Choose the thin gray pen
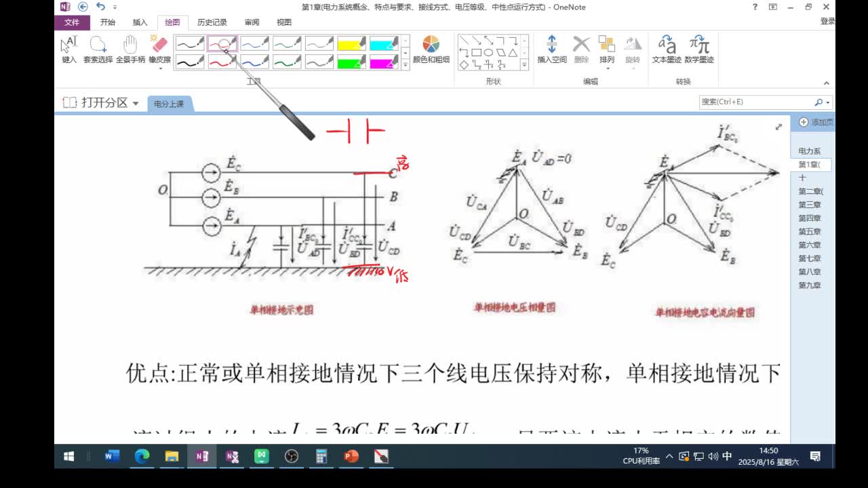868x488 pixels. coord(319,44)
